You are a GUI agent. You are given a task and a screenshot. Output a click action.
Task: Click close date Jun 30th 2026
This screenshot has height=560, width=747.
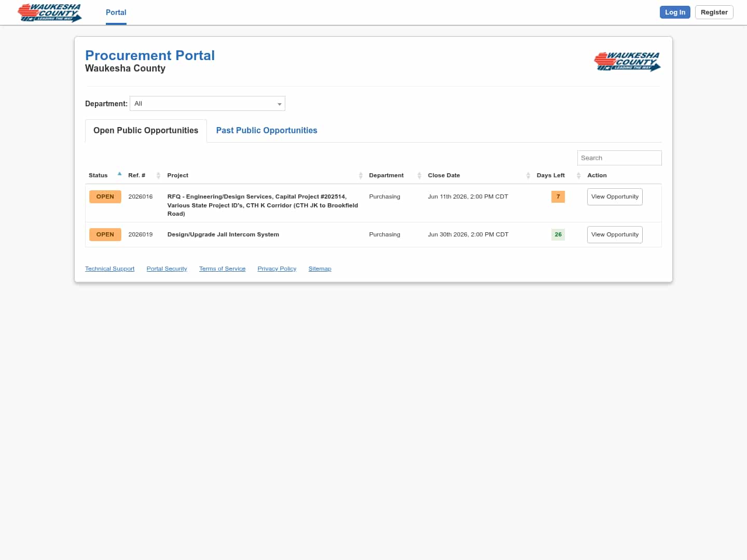click(x=468, y=235)
